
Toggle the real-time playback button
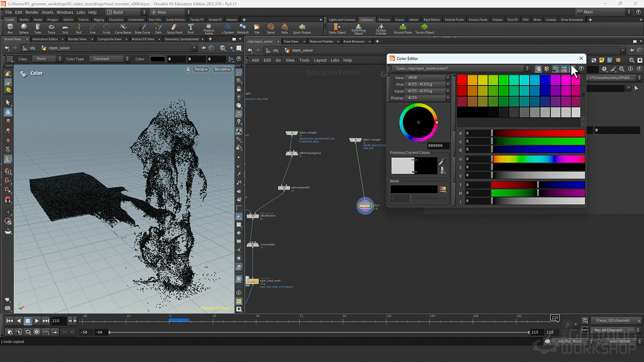37,332
